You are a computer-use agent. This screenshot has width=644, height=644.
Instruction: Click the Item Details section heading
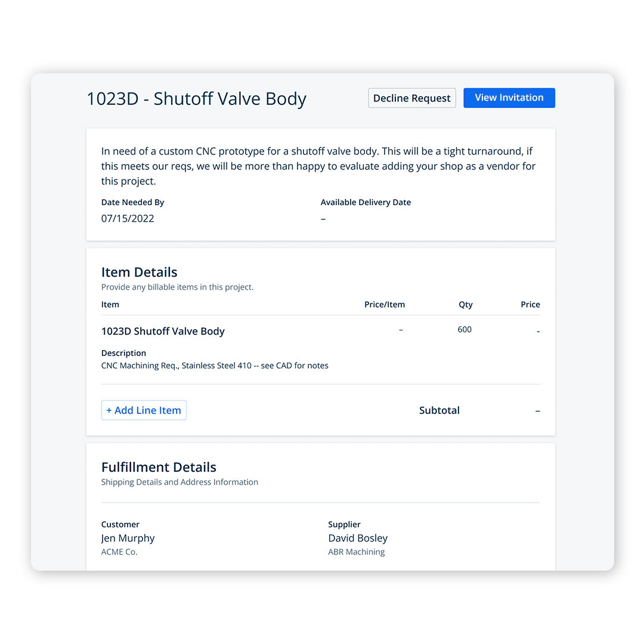click(139, 273)
